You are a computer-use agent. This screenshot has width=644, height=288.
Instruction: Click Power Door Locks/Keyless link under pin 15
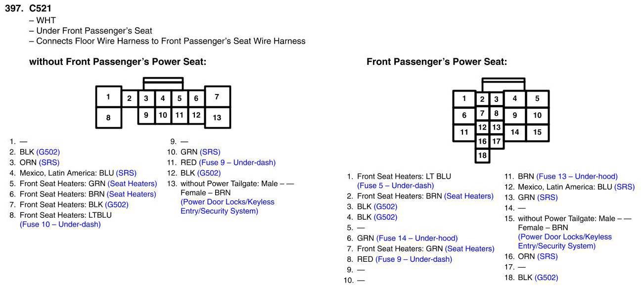564,237
